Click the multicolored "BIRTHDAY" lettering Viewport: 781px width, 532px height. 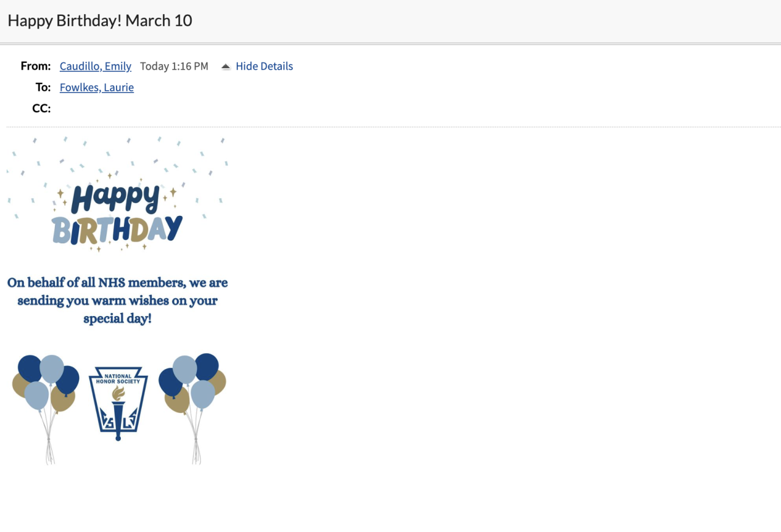(117, 230)
